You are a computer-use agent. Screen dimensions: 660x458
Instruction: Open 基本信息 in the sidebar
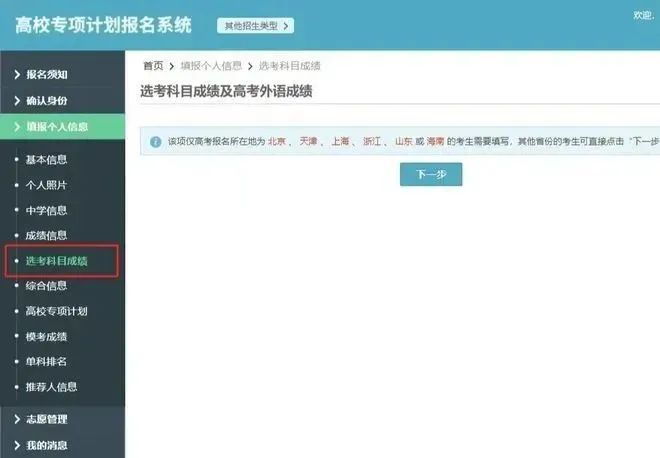pos(46,160)
